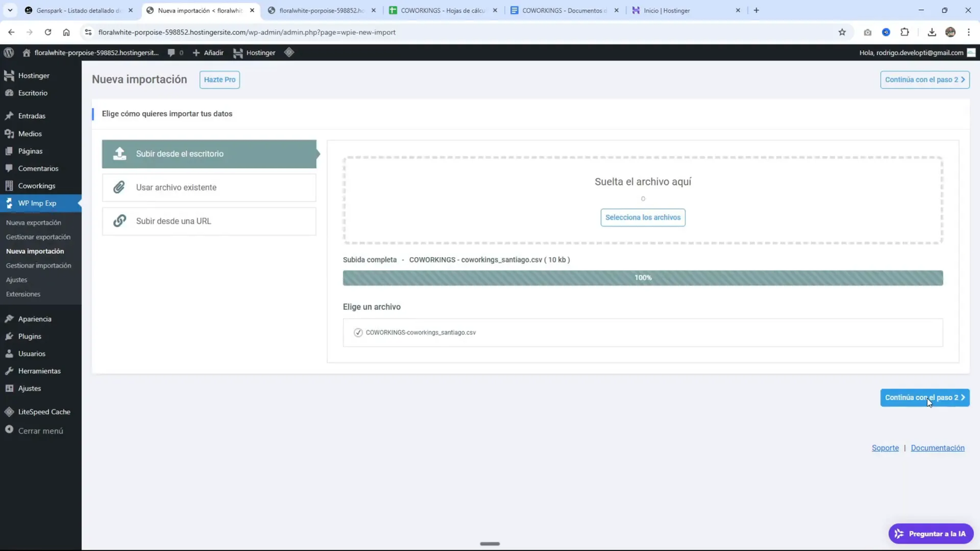Open the tab search dropdown arrow
This screenshot has width=980, height=551.
pos(10,10)
